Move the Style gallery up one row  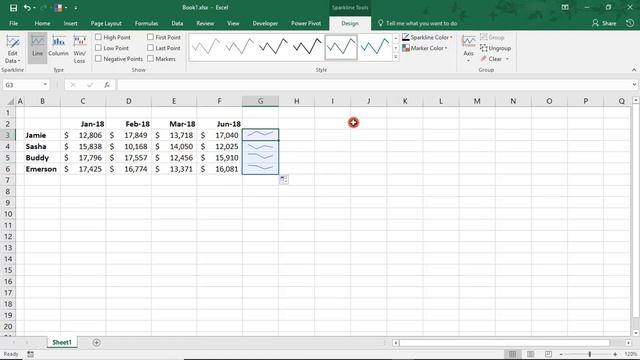coord(396,38)
